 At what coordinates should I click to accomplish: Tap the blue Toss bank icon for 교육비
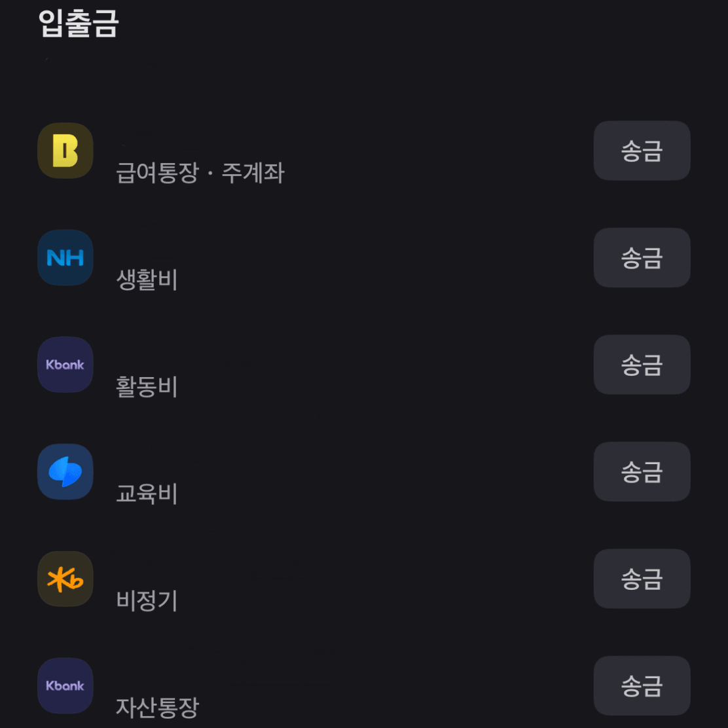[65, 472]
